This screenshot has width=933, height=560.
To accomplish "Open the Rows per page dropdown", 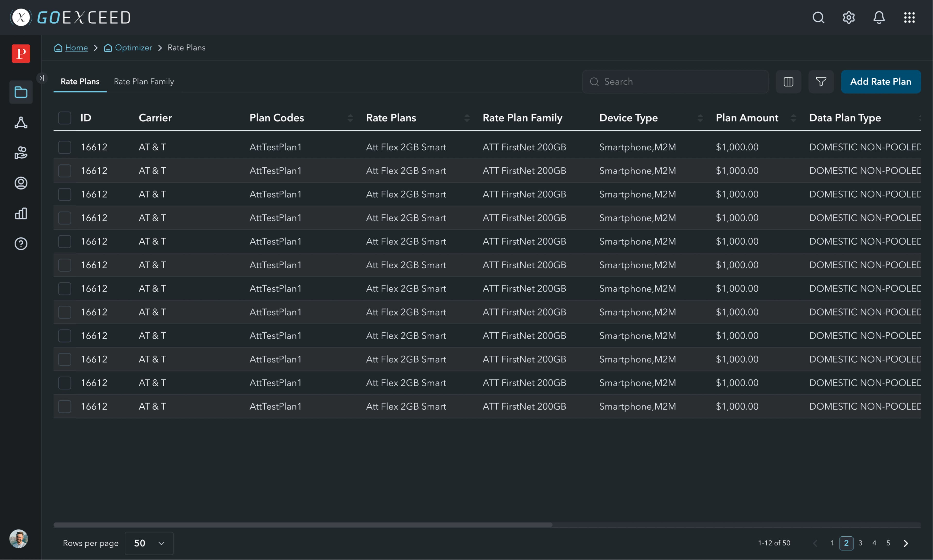I will [x=149, y=543].
